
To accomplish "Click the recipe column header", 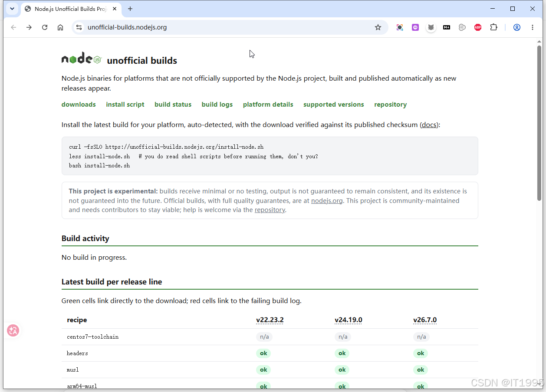I will pyautogui.click(x=77, y=320).
